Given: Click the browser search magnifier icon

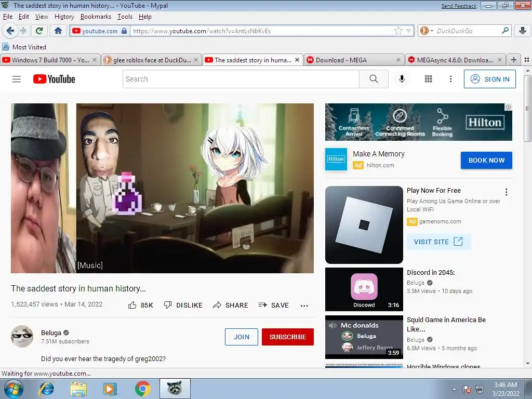Looking at the screenshot, I should coord(505,31).
